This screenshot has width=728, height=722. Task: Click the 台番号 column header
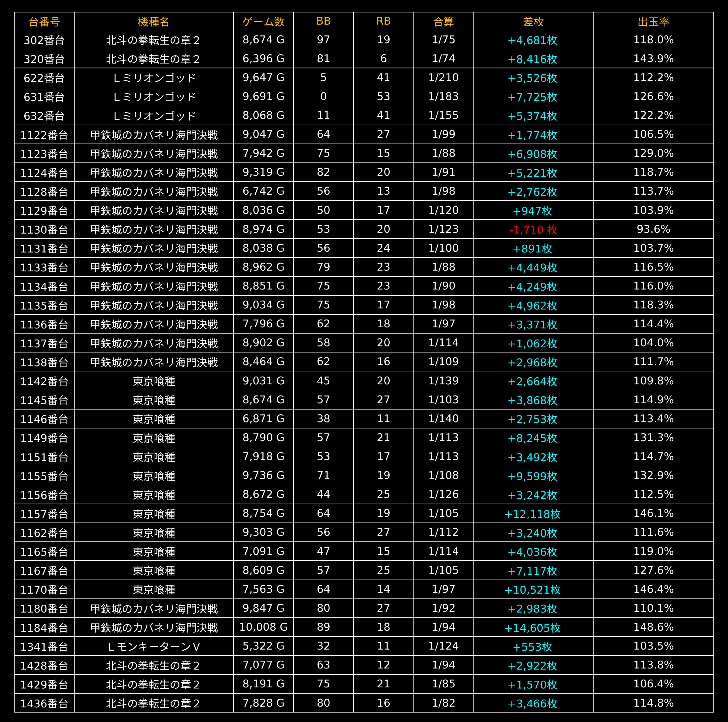[44, 21]
